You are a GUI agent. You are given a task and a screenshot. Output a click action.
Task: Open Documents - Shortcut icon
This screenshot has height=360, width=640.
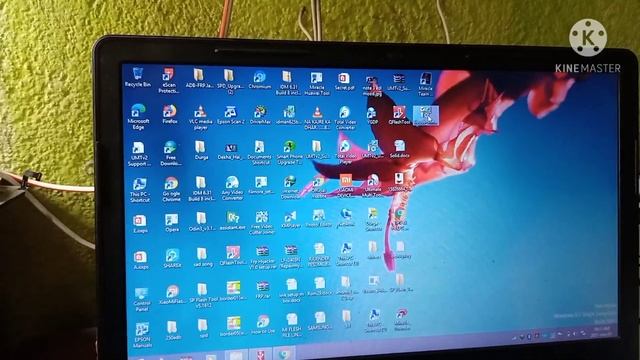click(260, 153)
